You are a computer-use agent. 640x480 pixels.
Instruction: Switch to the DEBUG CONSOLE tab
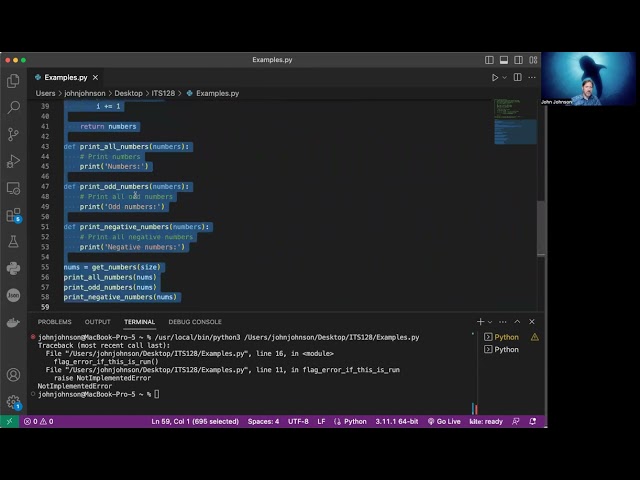[195, 322]
